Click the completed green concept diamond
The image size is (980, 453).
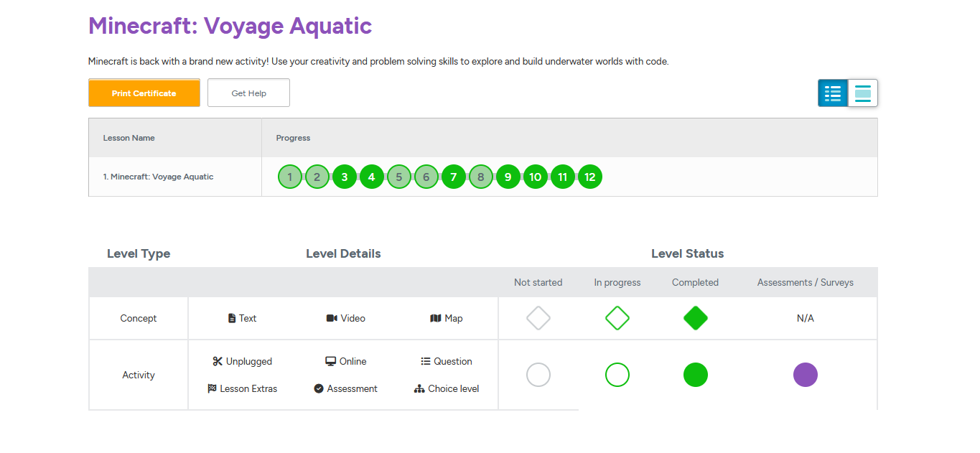[696, 318]
